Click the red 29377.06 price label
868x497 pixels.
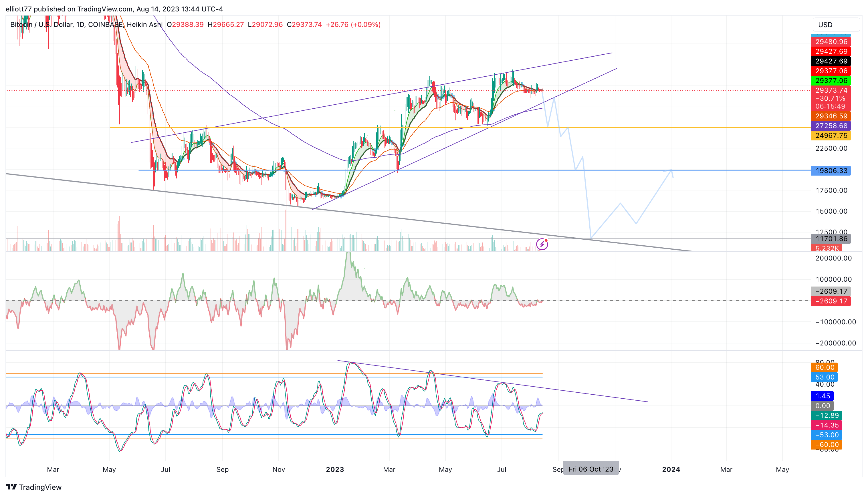click(831, 71)
